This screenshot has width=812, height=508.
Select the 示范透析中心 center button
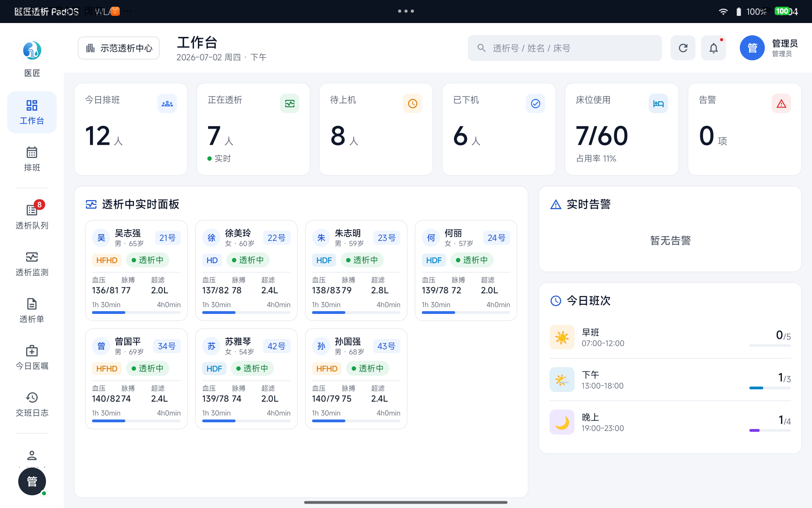point(119,48)
